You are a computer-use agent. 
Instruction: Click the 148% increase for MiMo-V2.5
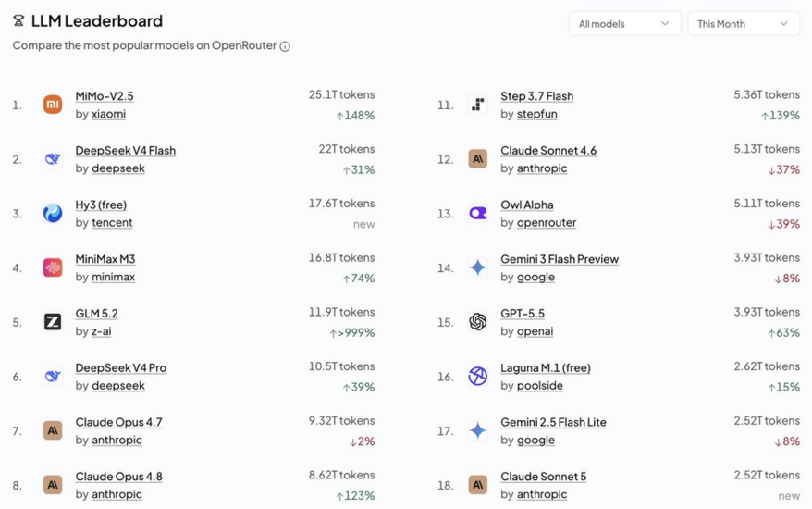(x=355, y=116)
